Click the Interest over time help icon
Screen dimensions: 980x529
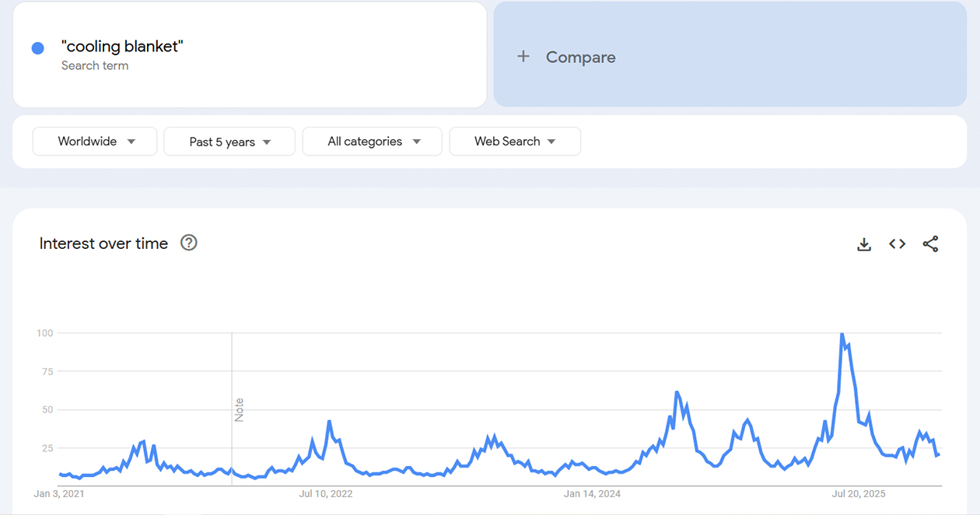tap(188, 243)
